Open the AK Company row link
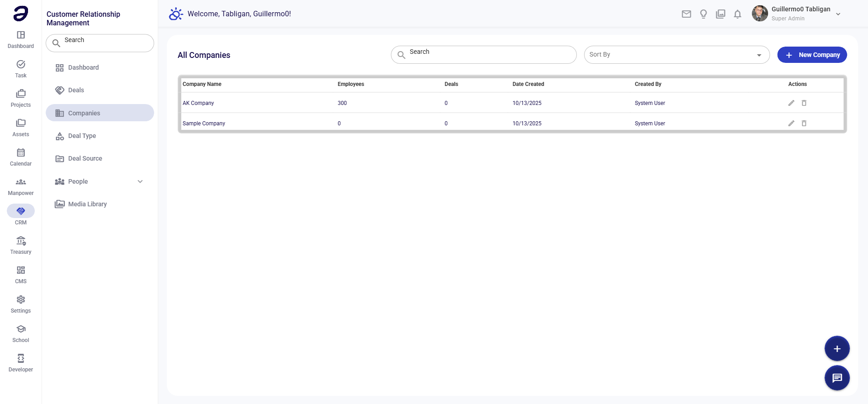Viewport: 868px width, 404px height. tap(198, 103)
